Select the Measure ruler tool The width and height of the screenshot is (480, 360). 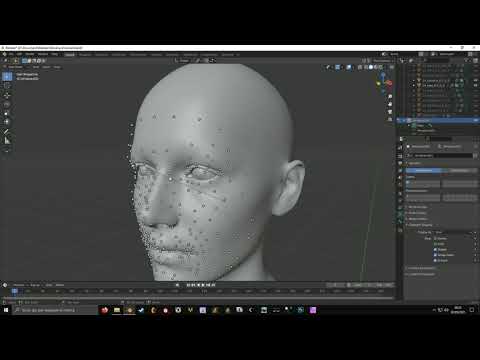click(x=7, y=141)
